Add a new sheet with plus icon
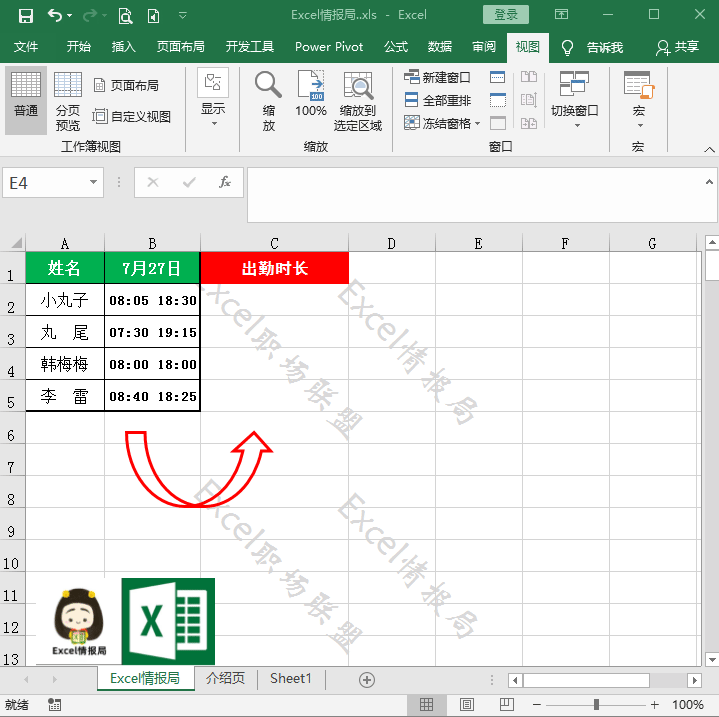This screenshot has width=719, height=717. click(367, 679)
